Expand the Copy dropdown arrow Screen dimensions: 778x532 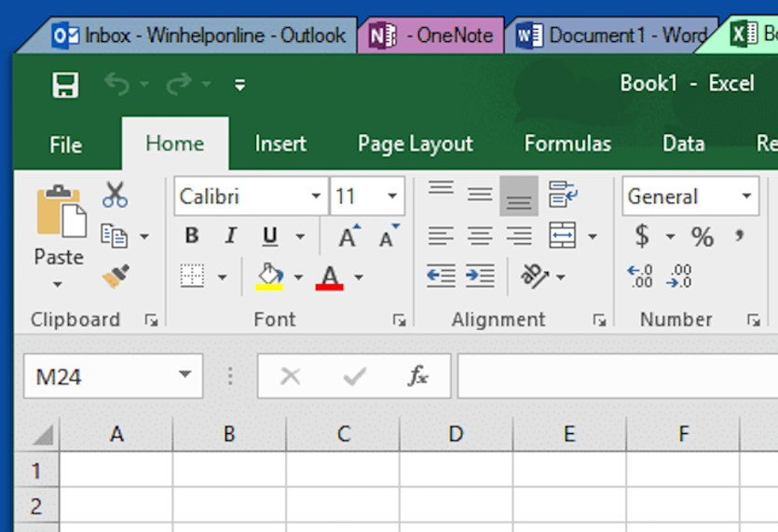144,237
